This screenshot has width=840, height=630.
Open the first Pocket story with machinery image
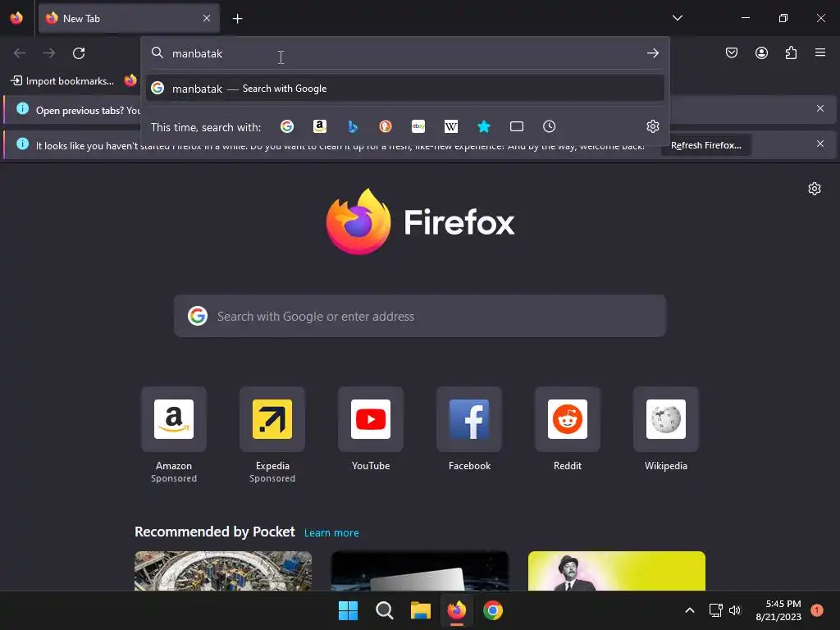pos(223,571)
